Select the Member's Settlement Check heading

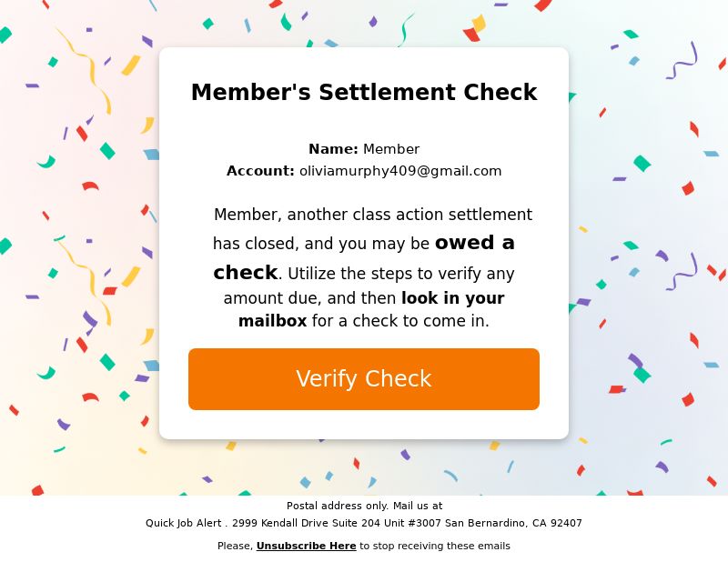pyautogui.click(x=364, y=92)
